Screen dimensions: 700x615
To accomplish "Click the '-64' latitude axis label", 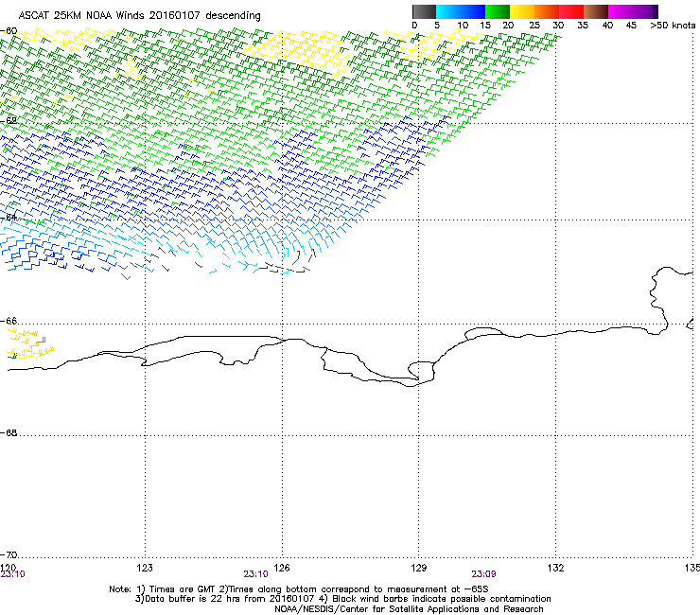I will [x=9, y=217].
